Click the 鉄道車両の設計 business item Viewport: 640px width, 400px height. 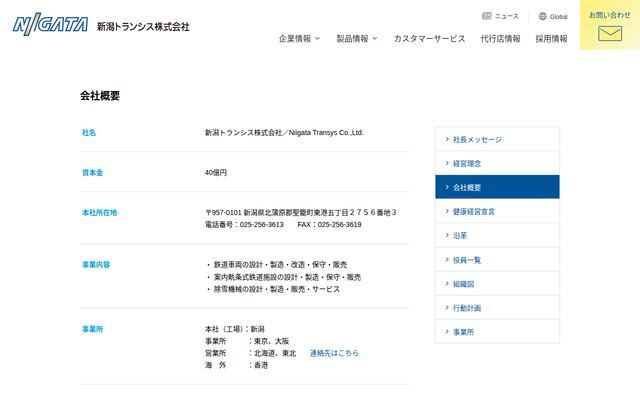277,264
